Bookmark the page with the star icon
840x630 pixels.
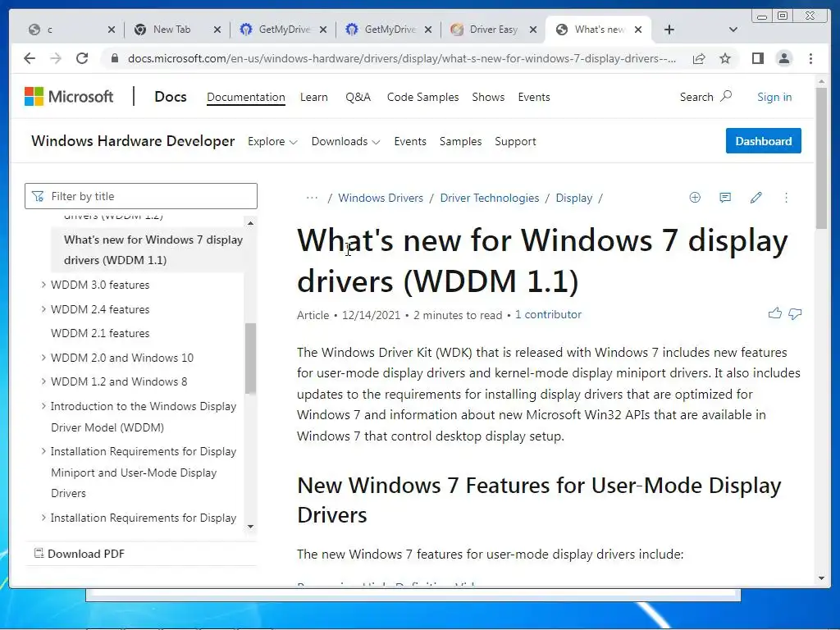725,58
